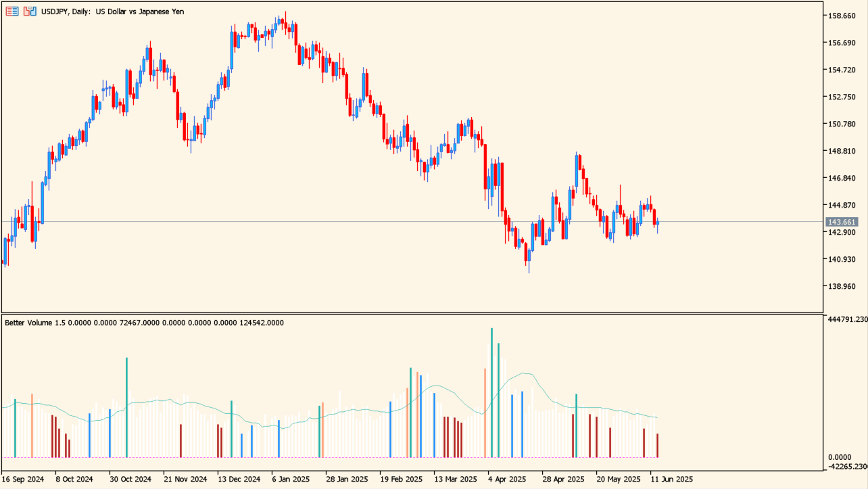This screenshot has width=868, height=489.
Task: Click the 142.900 price scale label
Action: coord(842,232)
